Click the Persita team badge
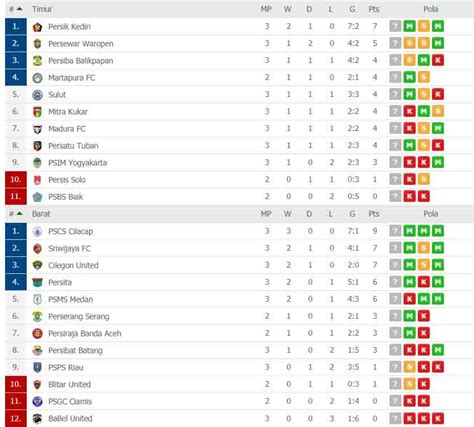Screen dimensions: 474x427 point(37,282)
